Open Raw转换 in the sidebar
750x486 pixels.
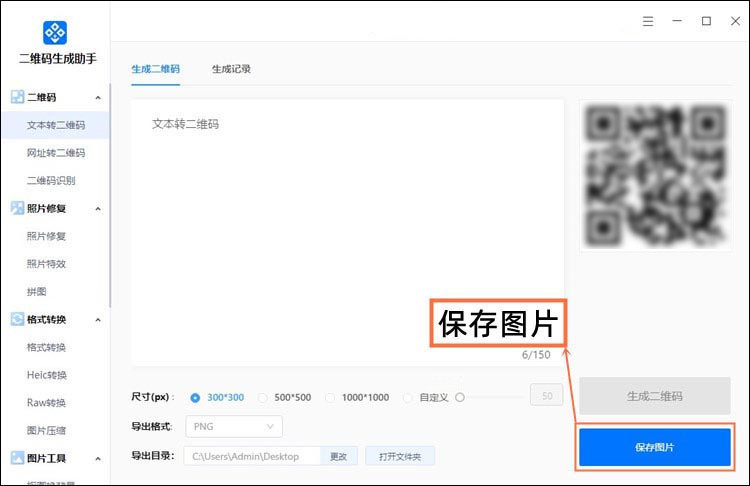point(46,402)
